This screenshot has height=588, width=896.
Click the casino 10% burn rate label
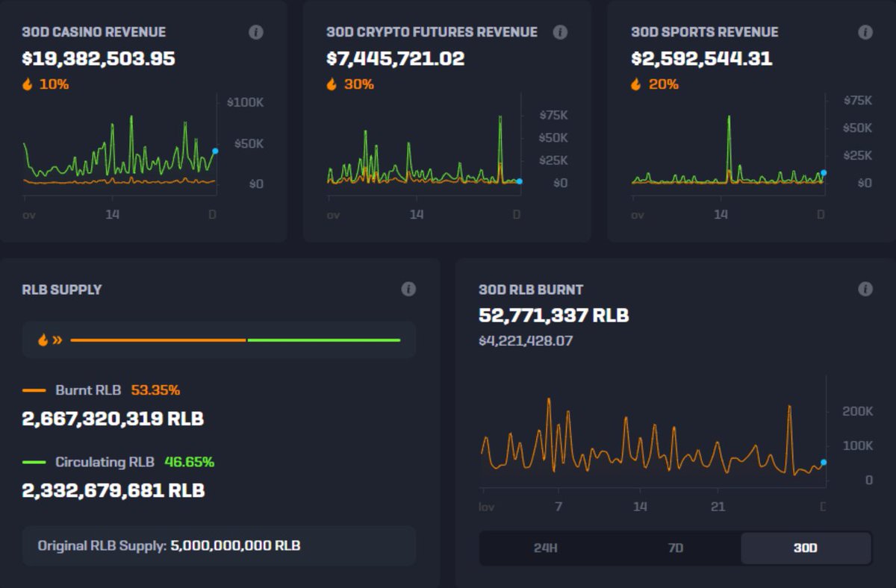click(x=54, y=84)
